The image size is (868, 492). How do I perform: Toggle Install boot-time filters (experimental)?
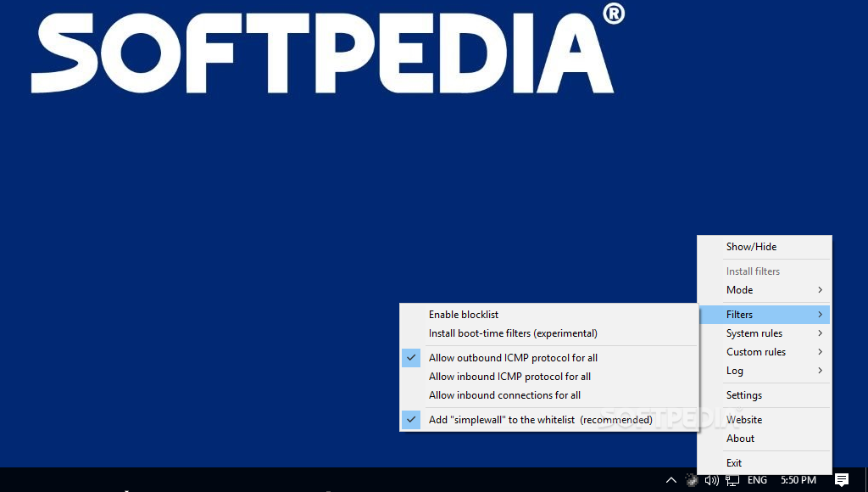click(x=548, y=333)
